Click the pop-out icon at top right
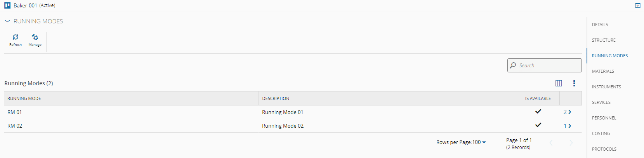 coord(638,5)
